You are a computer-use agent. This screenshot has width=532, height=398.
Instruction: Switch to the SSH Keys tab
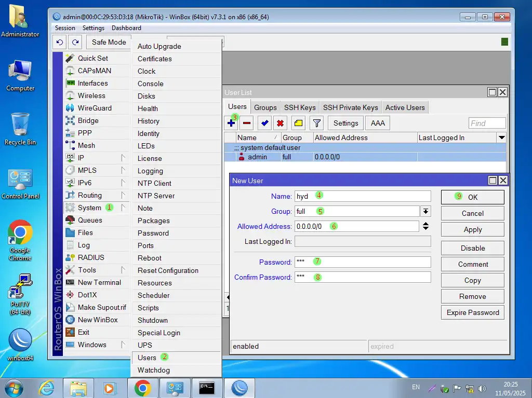(300, 107)
